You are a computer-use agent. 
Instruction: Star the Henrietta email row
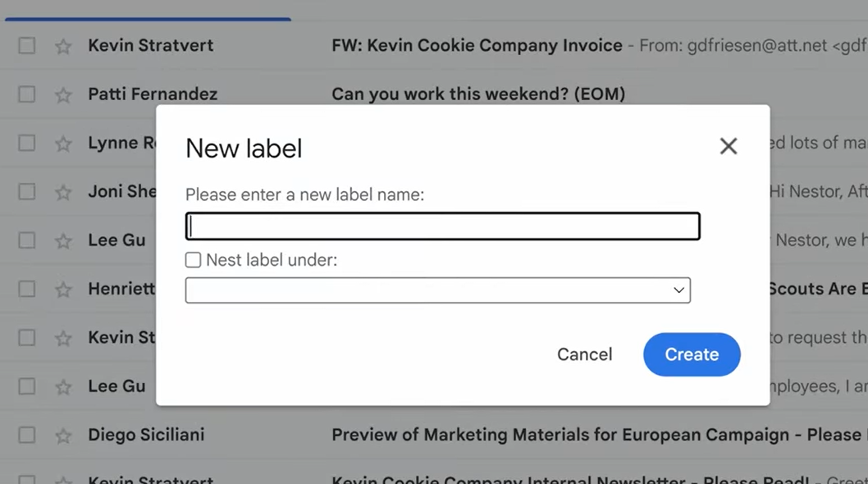click(63, 289)
